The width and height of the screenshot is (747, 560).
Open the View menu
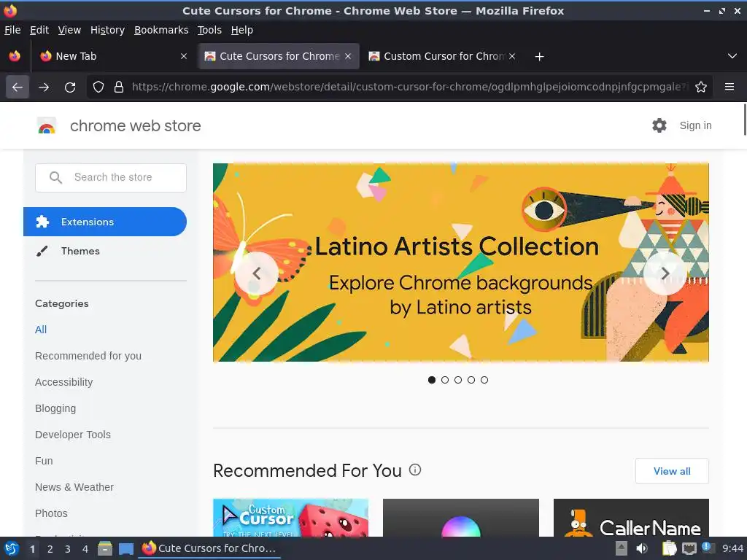69,30
